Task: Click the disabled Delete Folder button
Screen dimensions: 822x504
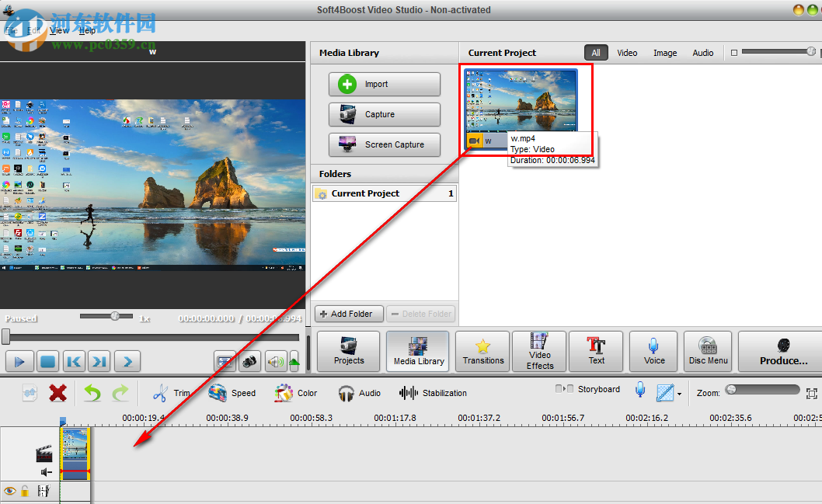Action: (x=421, y=314)
